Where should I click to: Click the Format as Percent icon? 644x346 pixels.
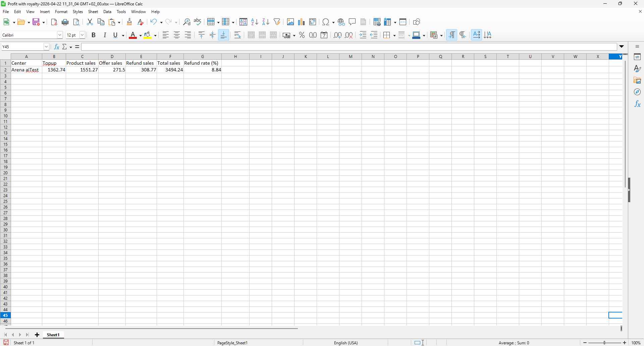(x=302, y=35)
